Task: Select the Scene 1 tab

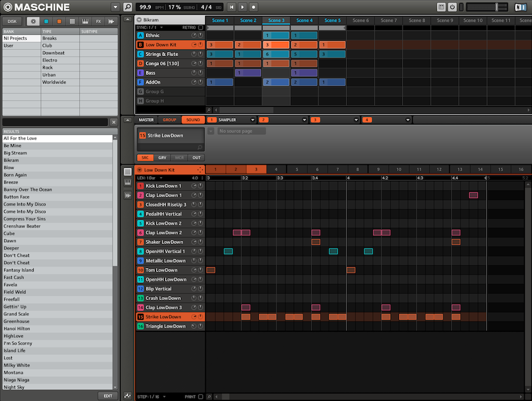Action: tap(220, 20)
